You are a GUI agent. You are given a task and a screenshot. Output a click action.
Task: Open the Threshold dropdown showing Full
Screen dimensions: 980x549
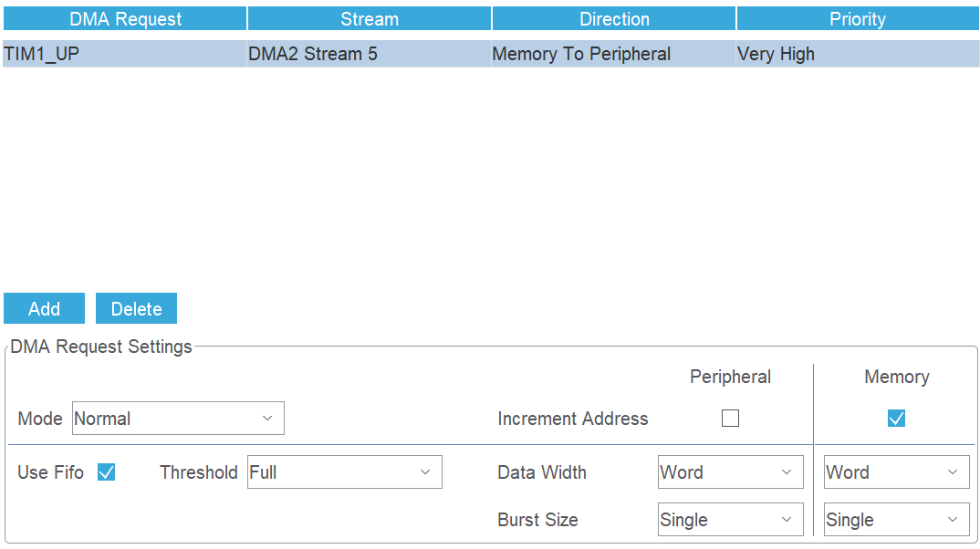[344, 471]
